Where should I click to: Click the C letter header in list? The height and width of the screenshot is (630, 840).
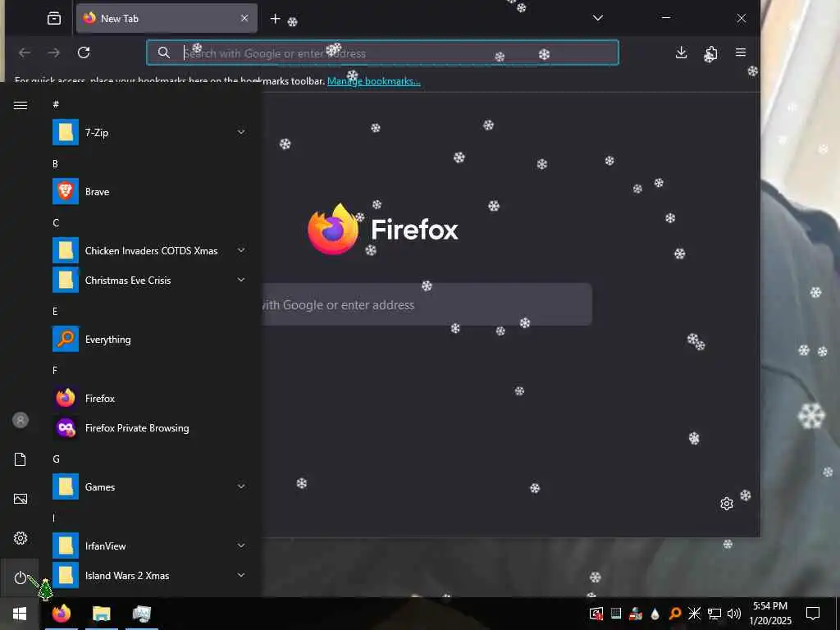[x=56, y=223]
